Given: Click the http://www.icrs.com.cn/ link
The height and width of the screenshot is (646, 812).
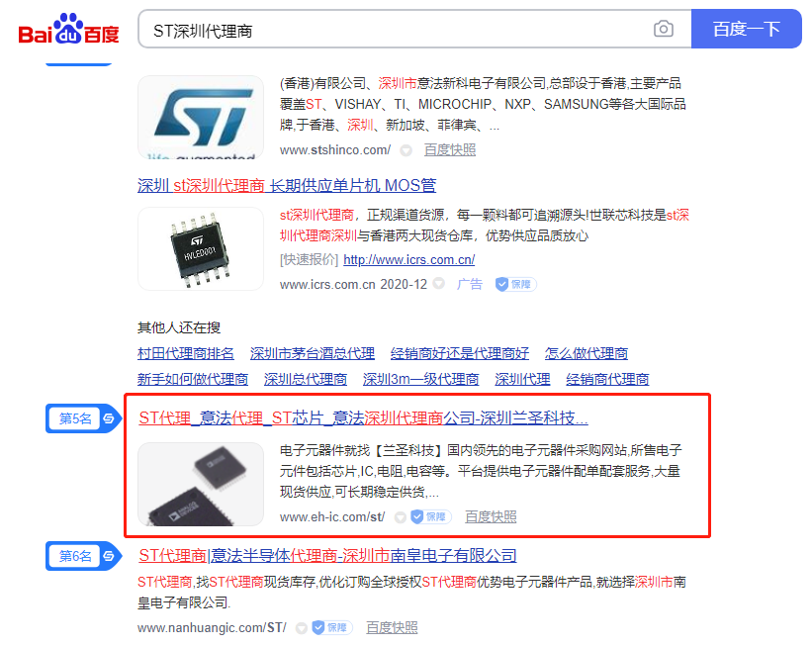Looking at the screenshot, I should (x=408, y=259).
